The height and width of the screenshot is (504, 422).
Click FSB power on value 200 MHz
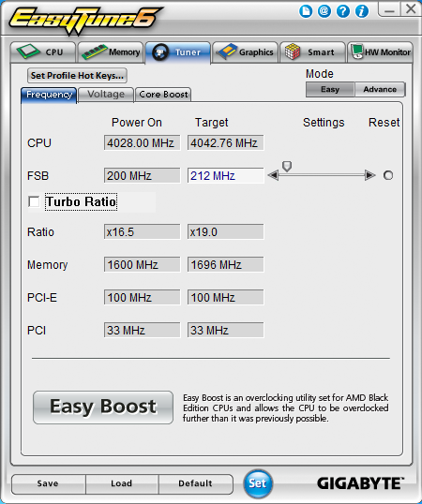tap(142, 175)
